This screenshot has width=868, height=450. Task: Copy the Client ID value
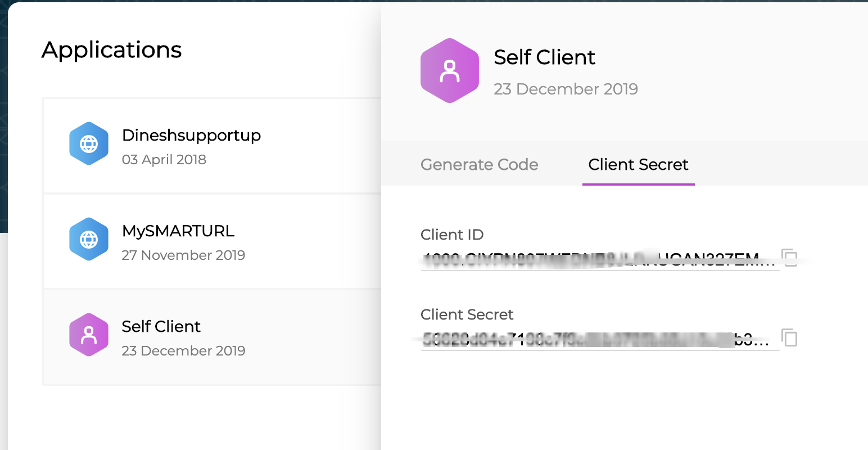790,258
